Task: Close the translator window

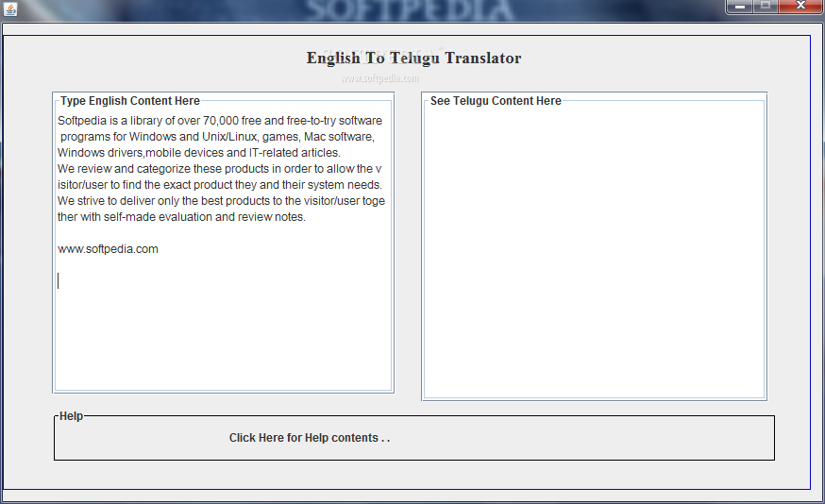Action: [x=800, y=7]
